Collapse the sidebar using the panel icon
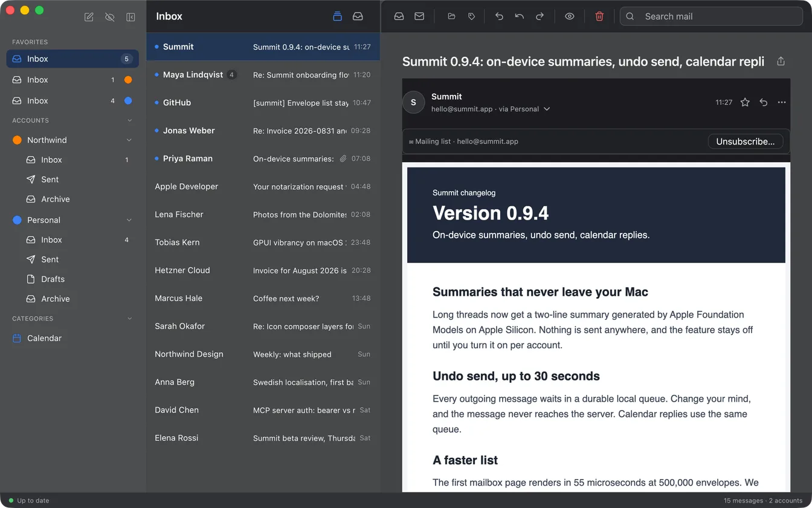 [130, 17]
